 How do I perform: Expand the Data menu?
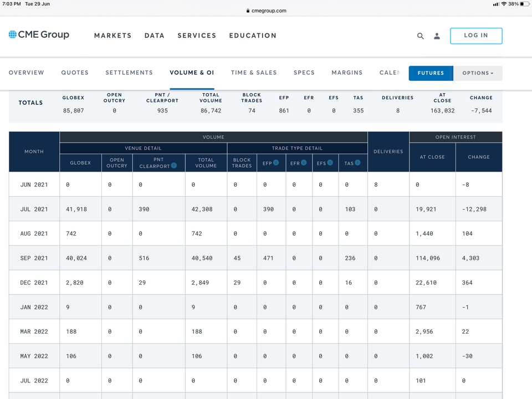click(x=155, y=35)
